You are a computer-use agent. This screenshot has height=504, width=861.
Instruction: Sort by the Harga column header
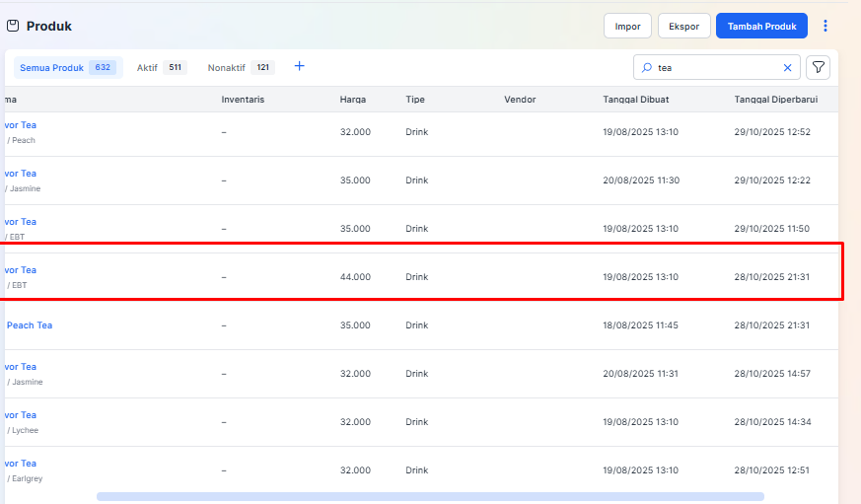(x=353, y=100)
